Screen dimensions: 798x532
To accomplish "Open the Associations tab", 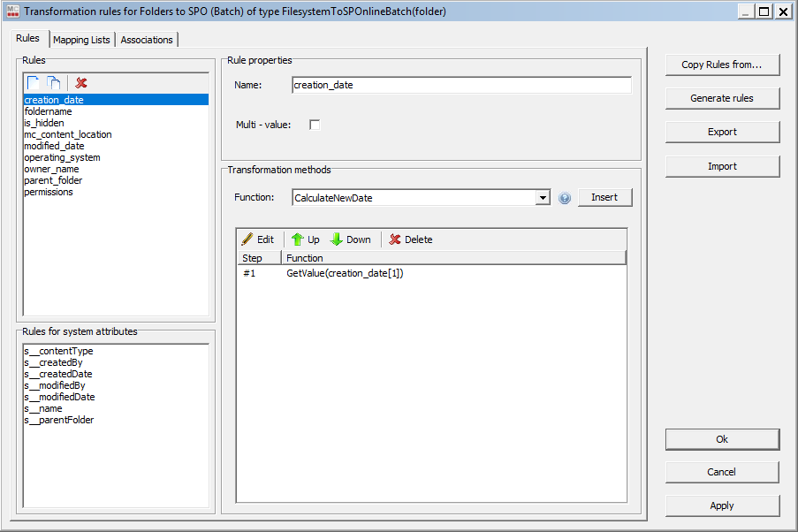I will (x=147, y=40).
